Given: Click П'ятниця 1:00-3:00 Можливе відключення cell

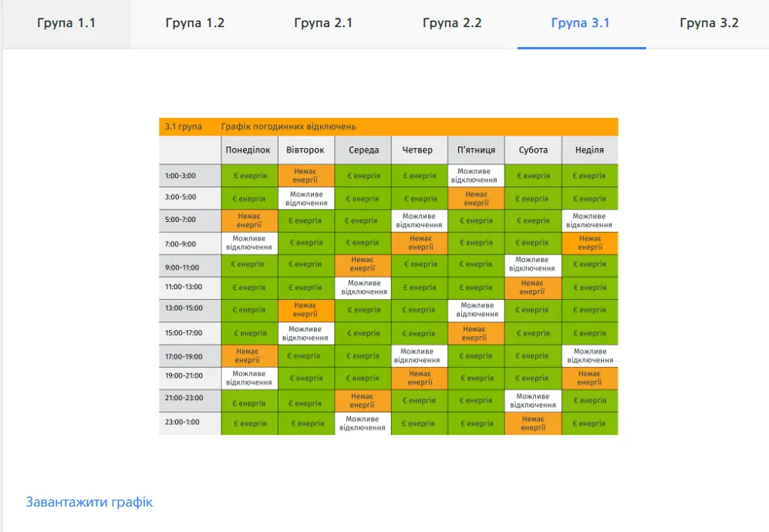Looking at the screenshot, I should coord(476,176).
